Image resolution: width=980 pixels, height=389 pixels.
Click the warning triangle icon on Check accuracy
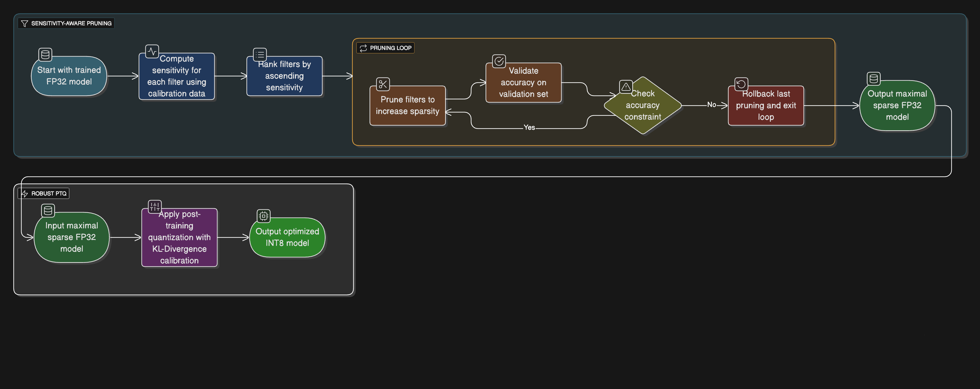click(x=626, y=87)
